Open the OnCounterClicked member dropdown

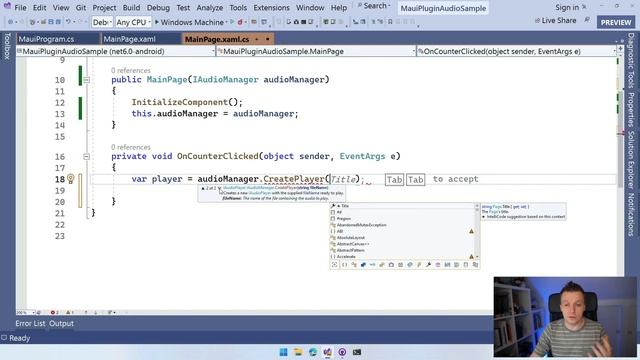coord(516,51)
